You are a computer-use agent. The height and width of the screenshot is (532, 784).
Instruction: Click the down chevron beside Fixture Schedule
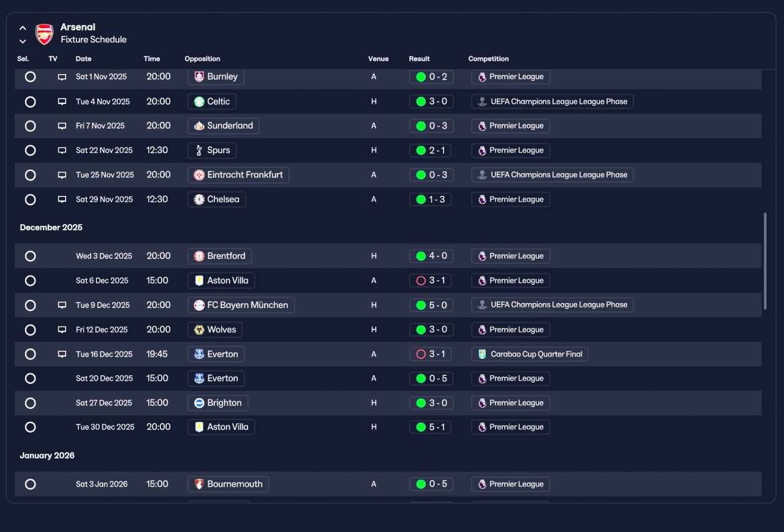pyautogui.click(x=23, y=42)
